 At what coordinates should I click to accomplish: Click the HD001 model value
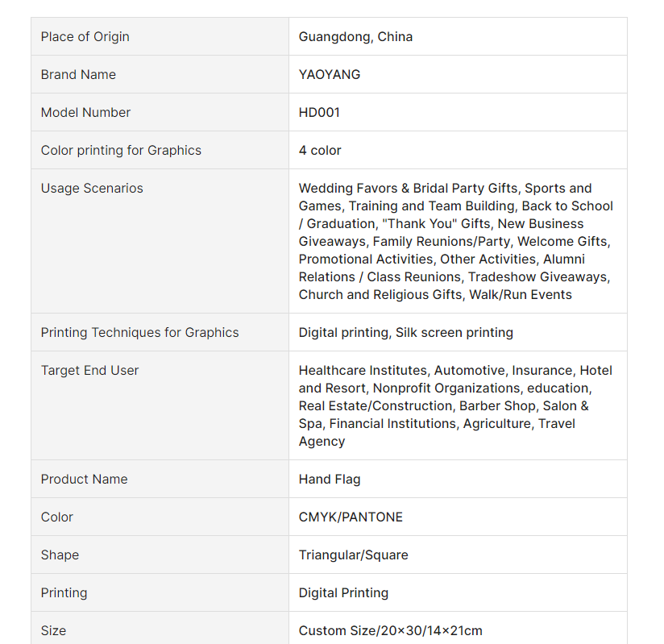319,112
